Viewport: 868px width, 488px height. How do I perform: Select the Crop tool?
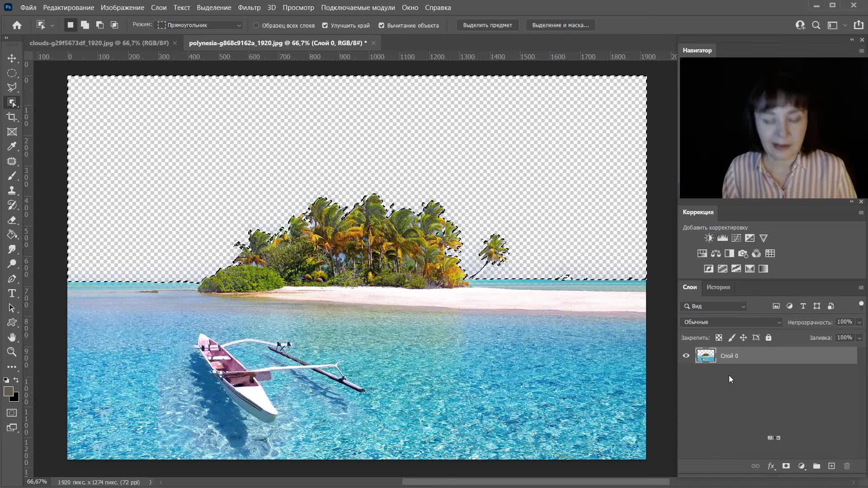click(12, 117)
